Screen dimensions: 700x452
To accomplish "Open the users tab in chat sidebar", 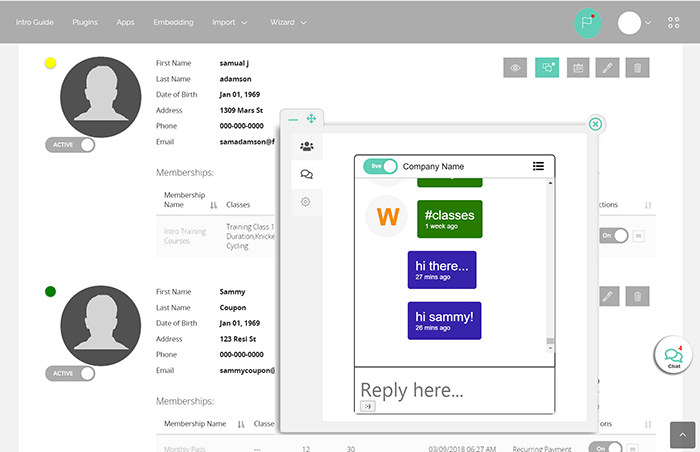I will 306,146.
